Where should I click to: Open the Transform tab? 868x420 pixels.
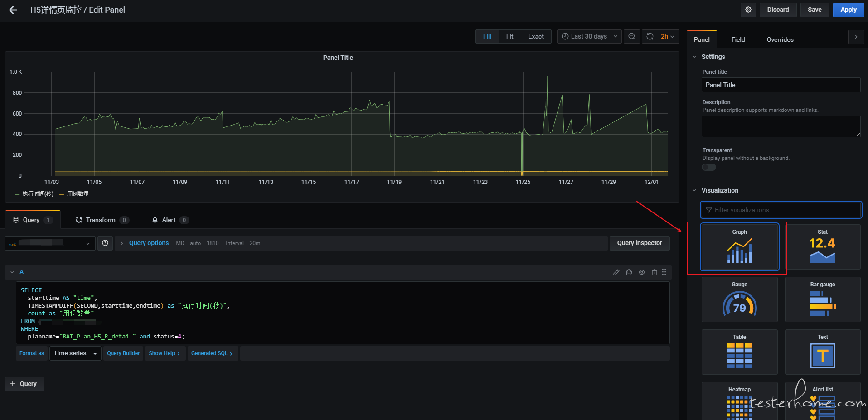(x=102, y=220)
